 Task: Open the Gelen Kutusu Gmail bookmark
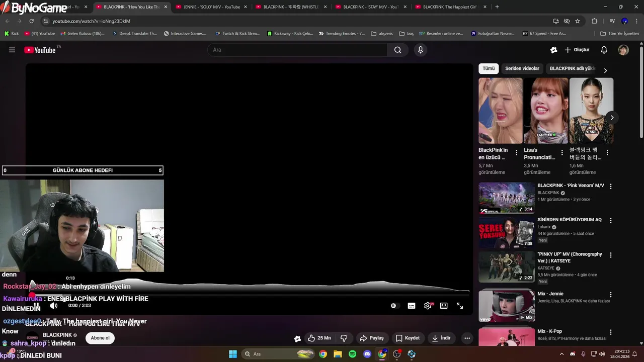coord(82,34)
